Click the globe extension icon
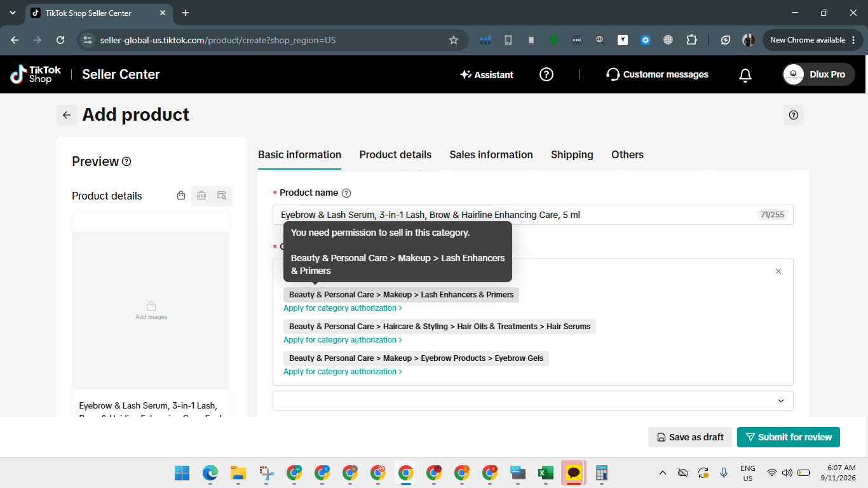868x488 pixels. point(668,40)
